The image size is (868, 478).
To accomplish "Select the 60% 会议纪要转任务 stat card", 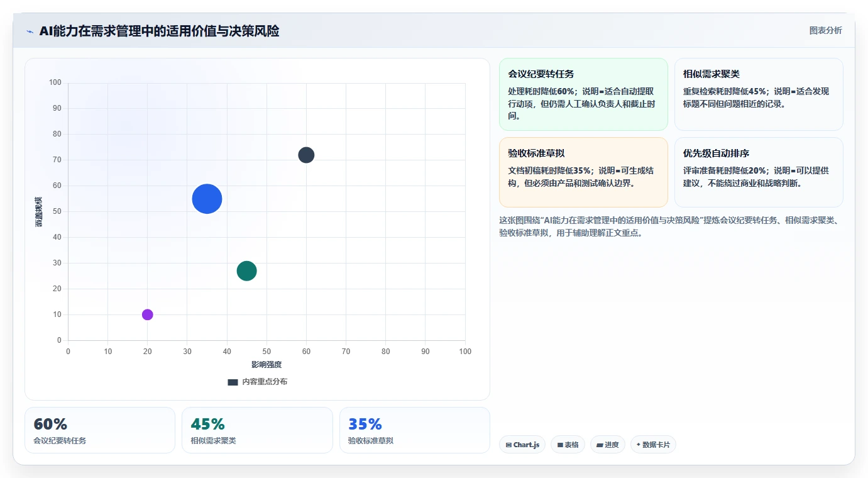I will click(100, 430).
